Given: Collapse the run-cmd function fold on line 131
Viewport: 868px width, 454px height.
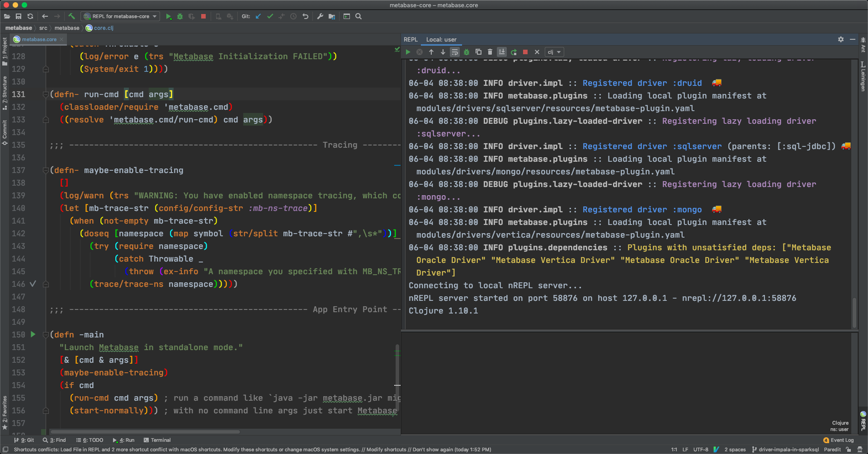Looking at the screenshot, I should coord(46,94).
